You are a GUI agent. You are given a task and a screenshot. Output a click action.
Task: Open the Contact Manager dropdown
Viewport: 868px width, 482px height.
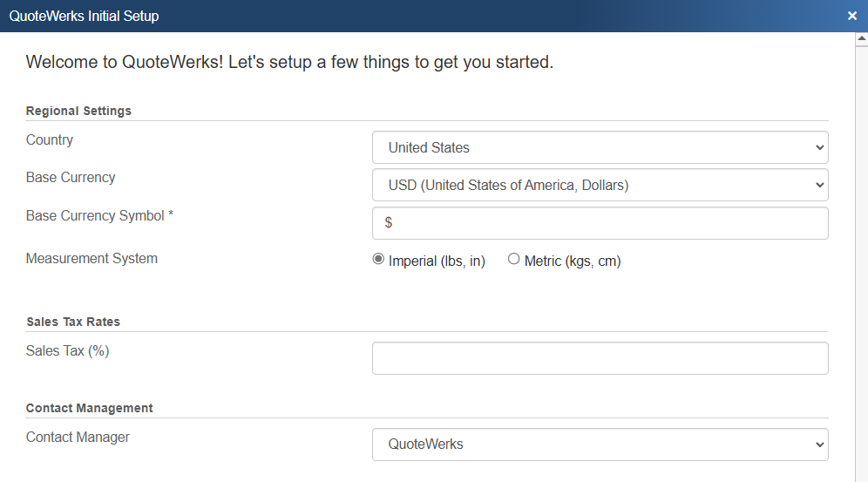click(600, 445)
